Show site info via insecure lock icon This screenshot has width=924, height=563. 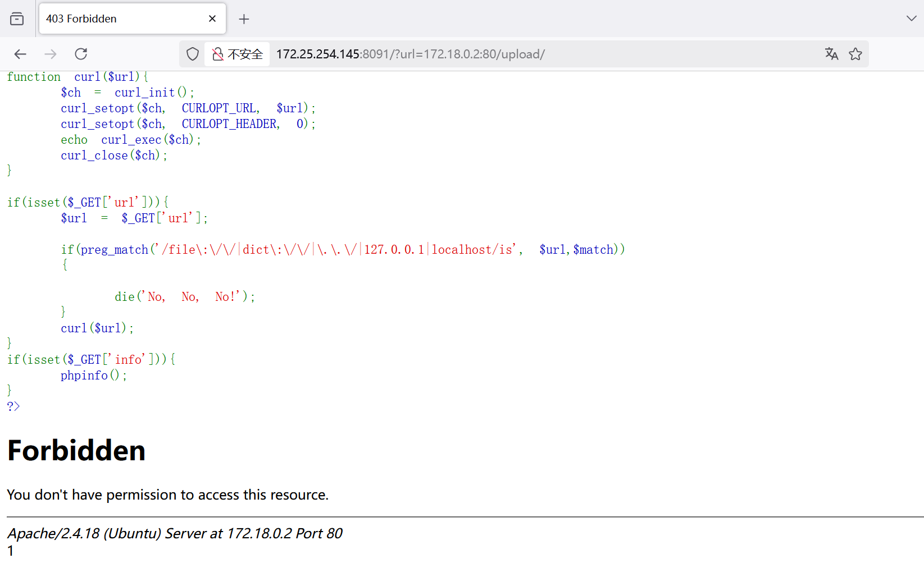pyautogui.click(x=218, y=54)
